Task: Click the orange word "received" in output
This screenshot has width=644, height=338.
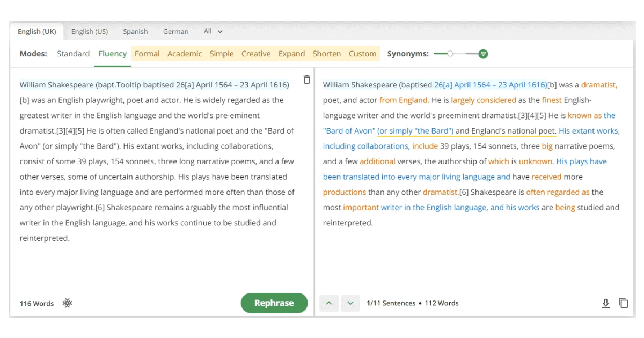Action: [x=547, y=177]
